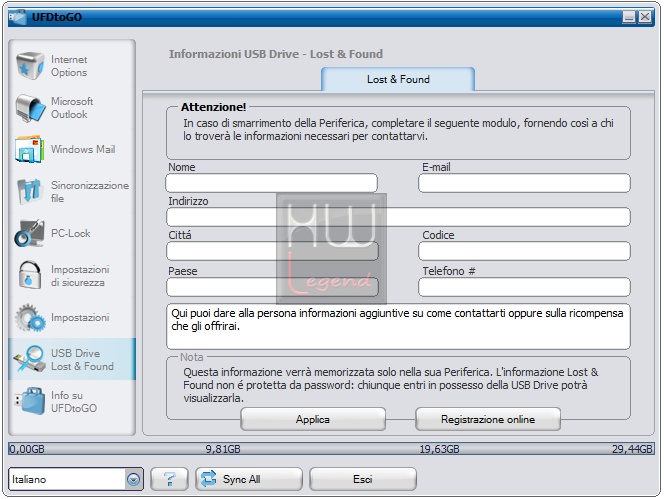Select Windows Mail menu label
The height and width of the screenshot is (499, 664).
pyautogui.click(x=83, y=149)
